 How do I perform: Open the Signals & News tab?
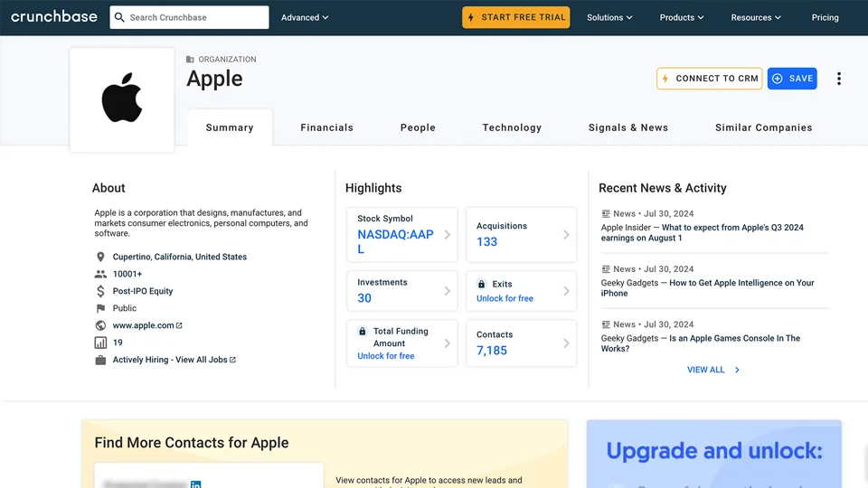pos(628,127)
